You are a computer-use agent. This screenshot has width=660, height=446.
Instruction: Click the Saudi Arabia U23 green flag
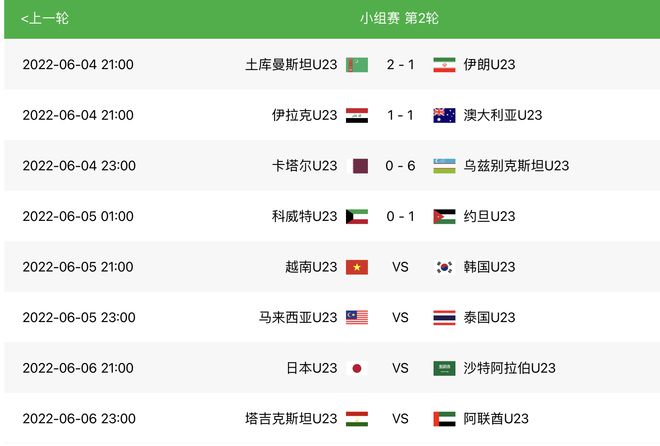(444, 368)
